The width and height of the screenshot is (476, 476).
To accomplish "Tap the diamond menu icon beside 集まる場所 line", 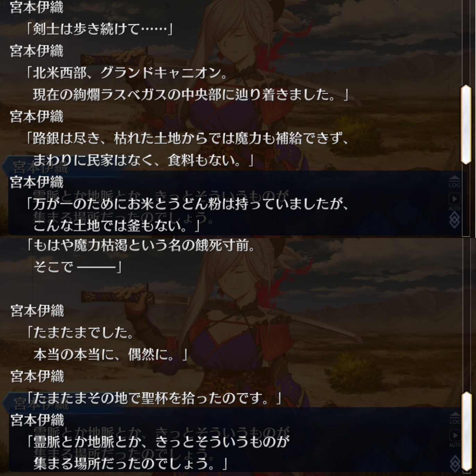I will (x=454, y=464).
